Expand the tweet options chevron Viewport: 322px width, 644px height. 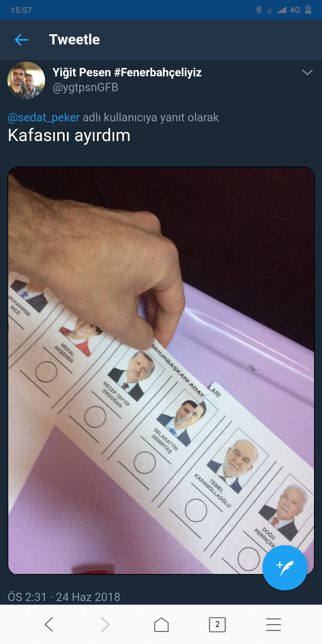tap(307, 72)
